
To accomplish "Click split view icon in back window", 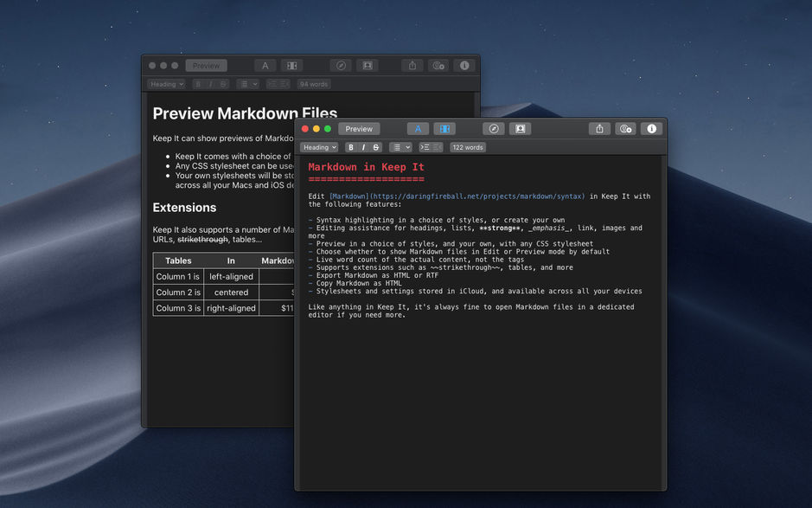I will click(291, 66).
